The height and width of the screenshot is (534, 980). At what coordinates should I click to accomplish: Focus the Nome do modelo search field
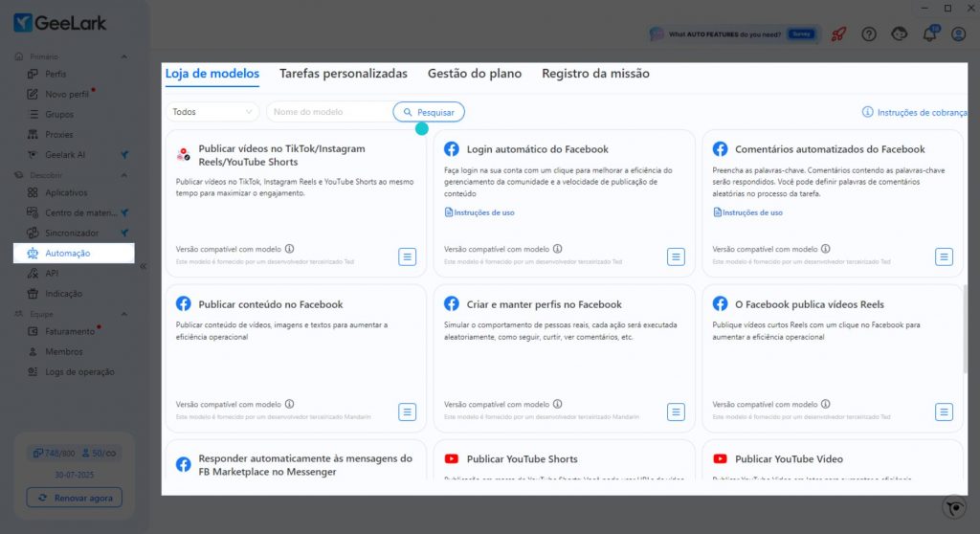pyautogui.click(x=329, y=112)
